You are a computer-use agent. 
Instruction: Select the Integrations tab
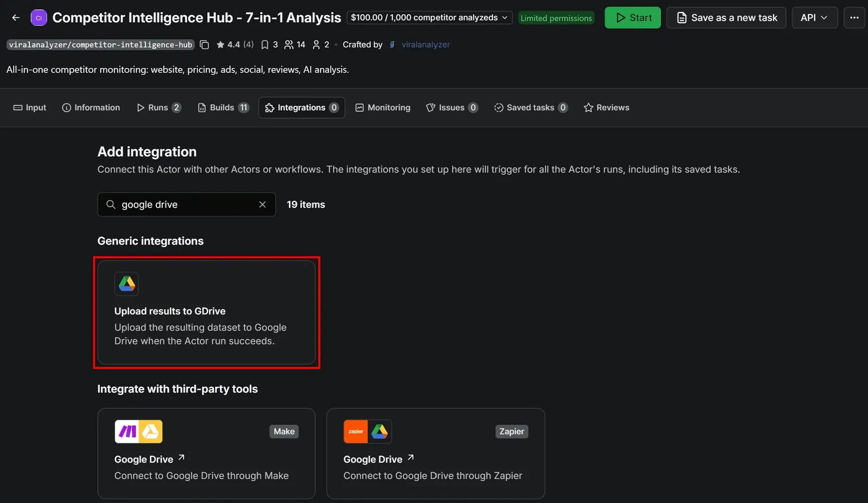tap(302, 107)
